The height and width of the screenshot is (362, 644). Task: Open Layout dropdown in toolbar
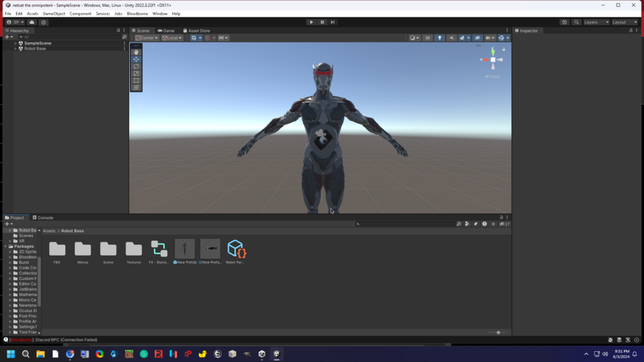coord(625,22)
